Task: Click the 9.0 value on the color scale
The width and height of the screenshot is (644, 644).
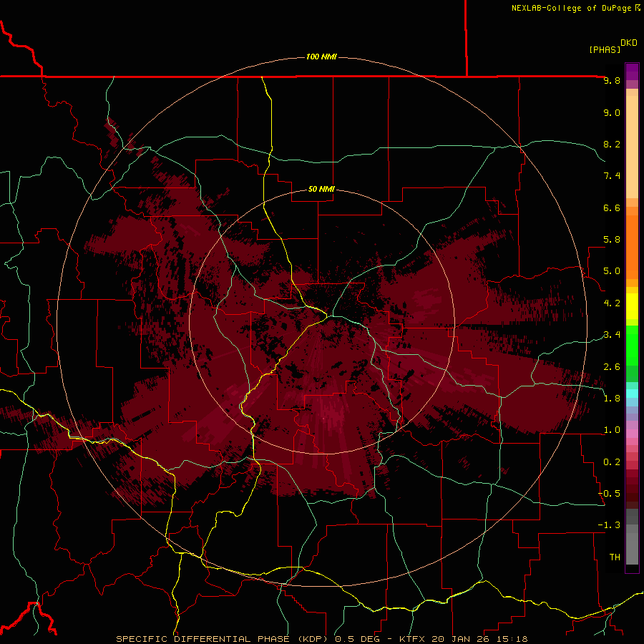Action: coord(612,112)
